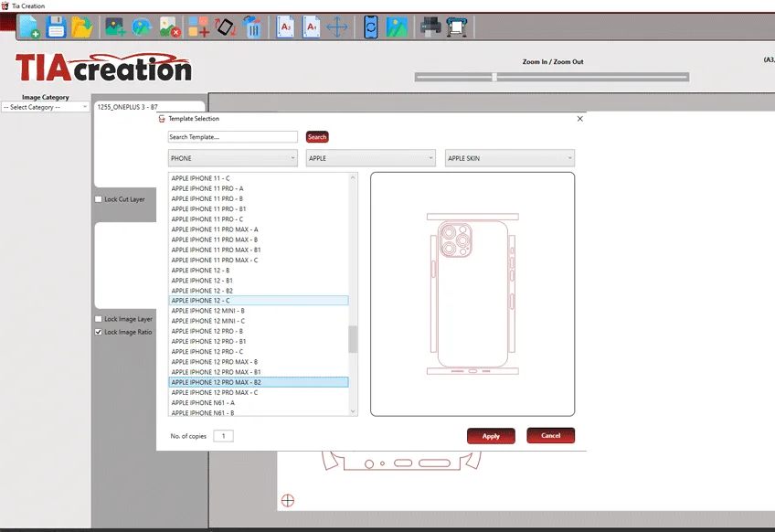Click the add image icon
This screenshot has width=775, height=532.
tap(115, 27)
